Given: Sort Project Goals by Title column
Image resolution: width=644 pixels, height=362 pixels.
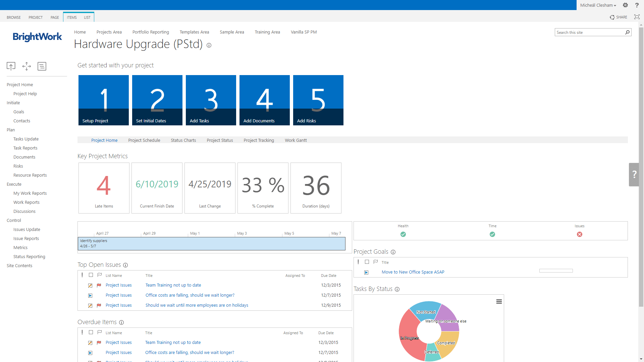Looking at the screenshot, I should (x=385, y=262).
